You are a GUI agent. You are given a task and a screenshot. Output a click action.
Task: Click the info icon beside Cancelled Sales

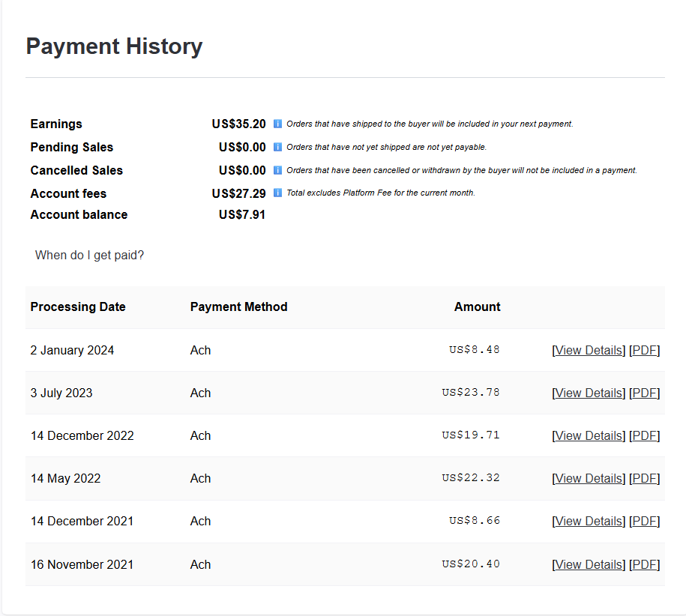tap(277, 170)
